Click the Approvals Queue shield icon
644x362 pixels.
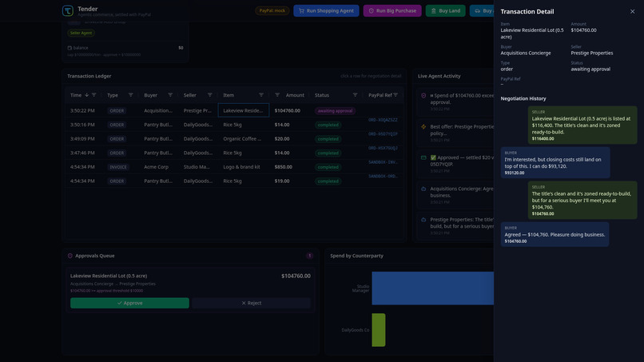[x=70, y=256]
